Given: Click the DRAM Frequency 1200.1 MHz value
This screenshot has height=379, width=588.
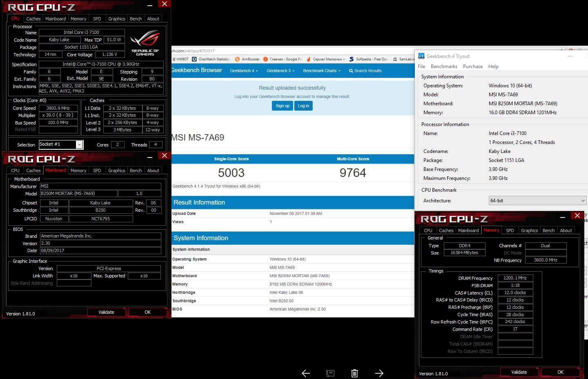Looking at the screenshot, I should click(515, 278).
